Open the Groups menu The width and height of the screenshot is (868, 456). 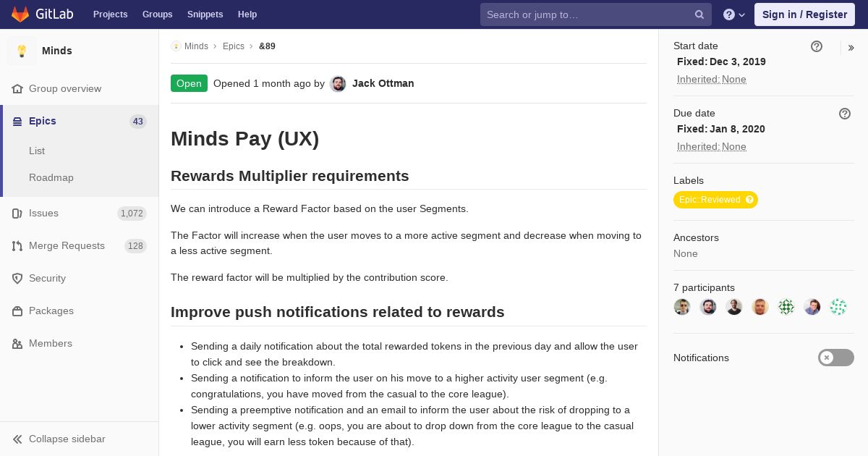coord(158,14)
